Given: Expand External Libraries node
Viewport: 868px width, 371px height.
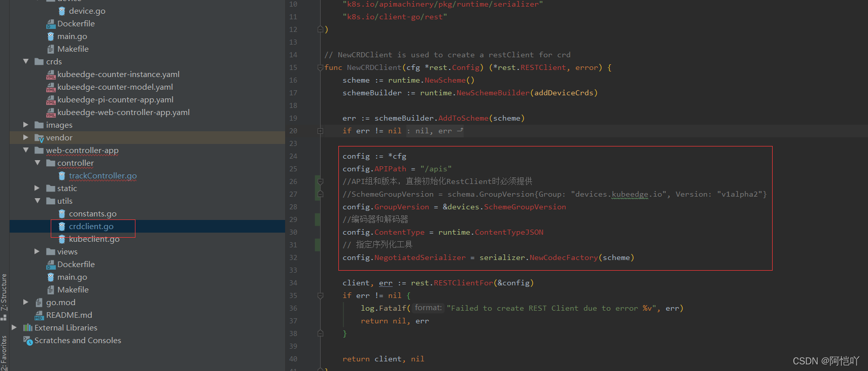Looking at the screenshot, I should (x=14, y=327).
